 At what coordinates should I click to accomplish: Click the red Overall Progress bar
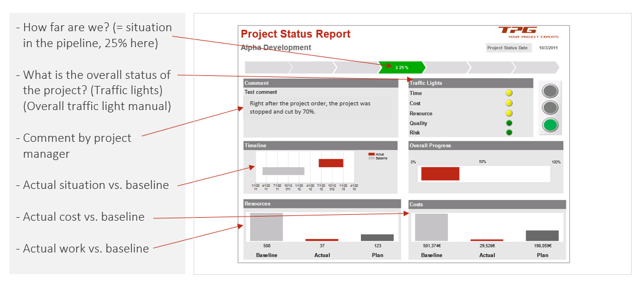[440, 174]
